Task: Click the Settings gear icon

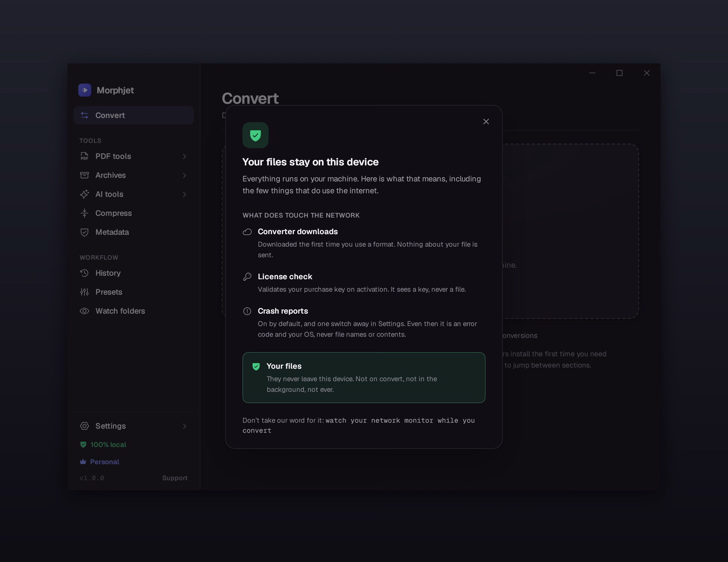Action: [x=84, y=426]
